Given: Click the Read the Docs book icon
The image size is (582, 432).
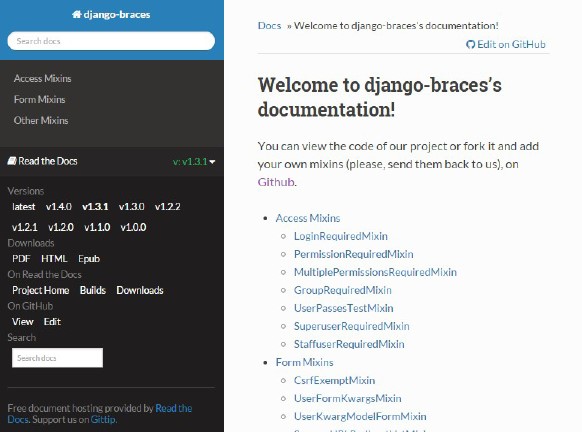Looking at the screenshot, I should pyautogui.click(x=12, y=161).
